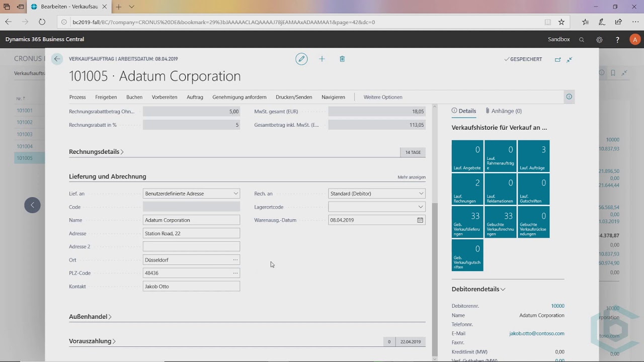Image resolution: width=644 pixels, height=362 pixels.
Task: Open the Prozess menu
Action: (x=77, y=97)
